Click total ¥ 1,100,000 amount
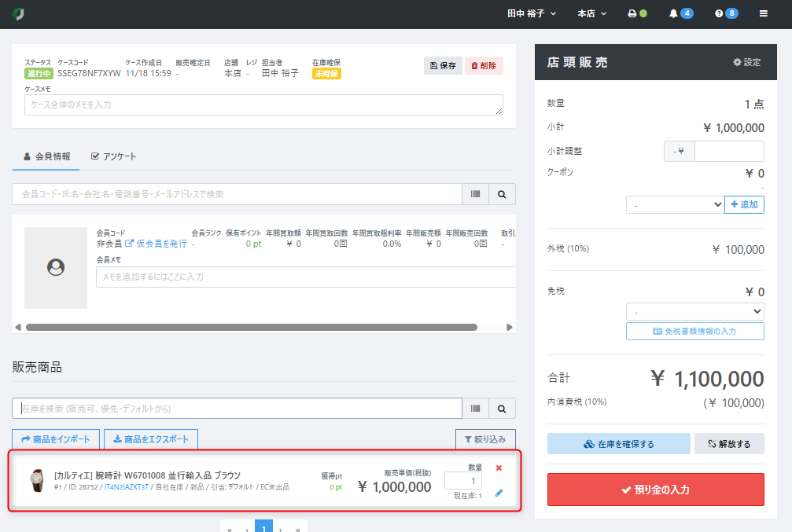 point(706,379)
